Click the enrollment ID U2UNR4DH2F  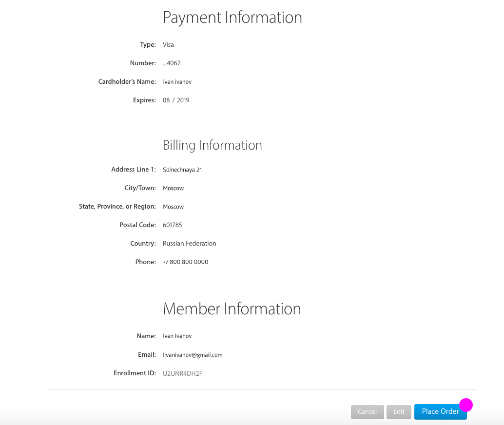pos(182,374)
